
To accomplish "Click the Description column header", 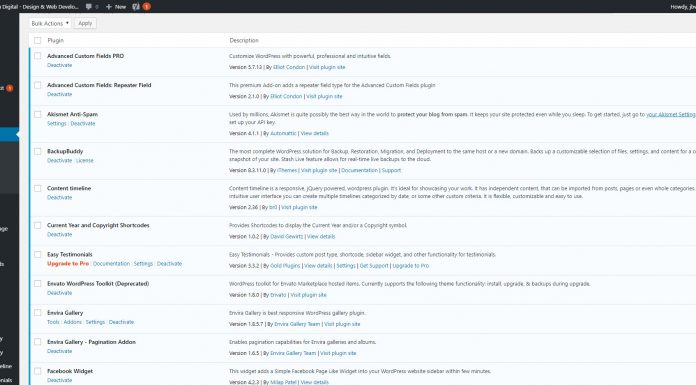I will click(x=244, y=40).
